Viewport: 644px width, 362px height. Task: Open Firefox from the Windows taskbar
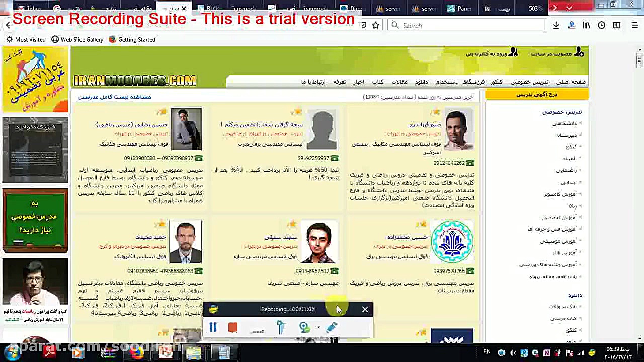(137, 353)
